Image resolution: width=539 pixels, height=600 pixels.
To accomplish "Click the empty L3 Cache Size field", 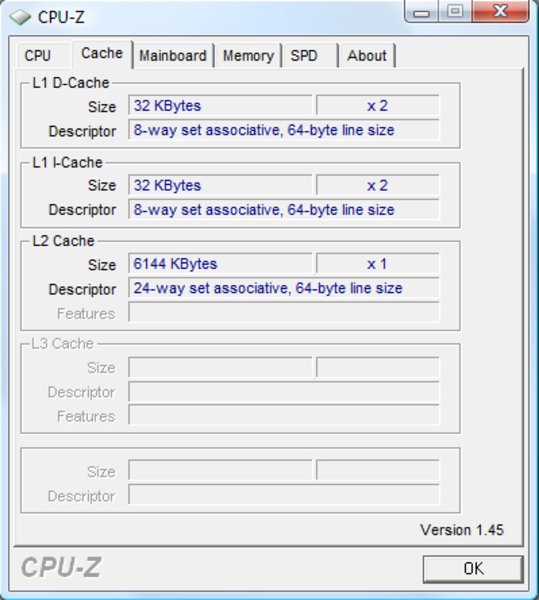I will [220, 367].
